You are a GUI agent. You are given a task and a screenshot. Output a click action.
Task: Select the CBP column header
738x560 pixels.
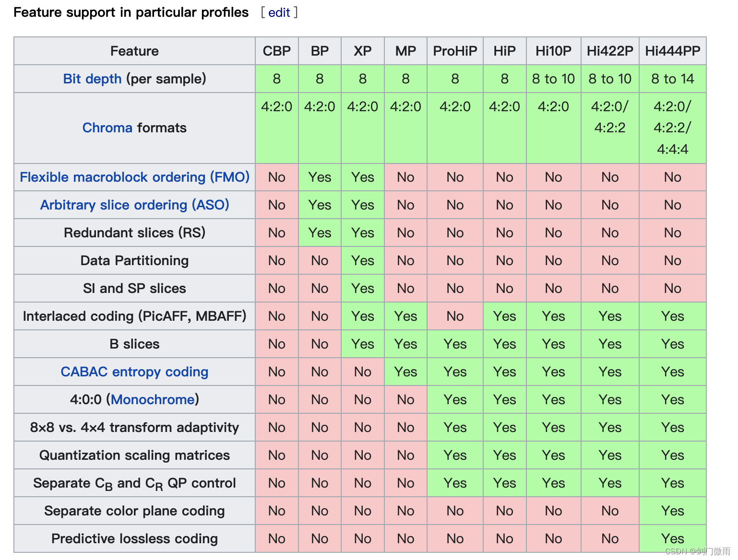click(277, 51)
